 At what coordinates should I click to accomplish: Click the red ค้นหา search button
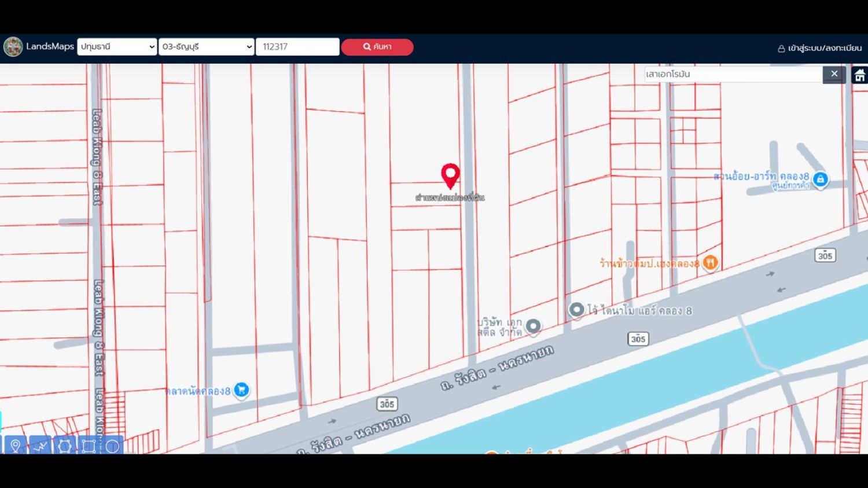[x=377, y=47]
